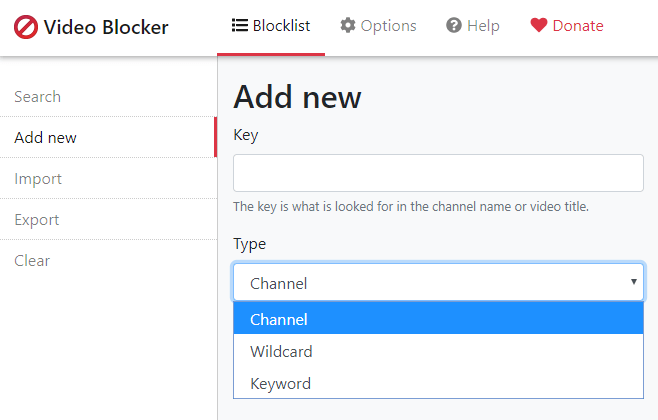This screenshot has width=658, height=420.
Task: Open the Export section
Action: pyautogui.click(x=108, y=220)
